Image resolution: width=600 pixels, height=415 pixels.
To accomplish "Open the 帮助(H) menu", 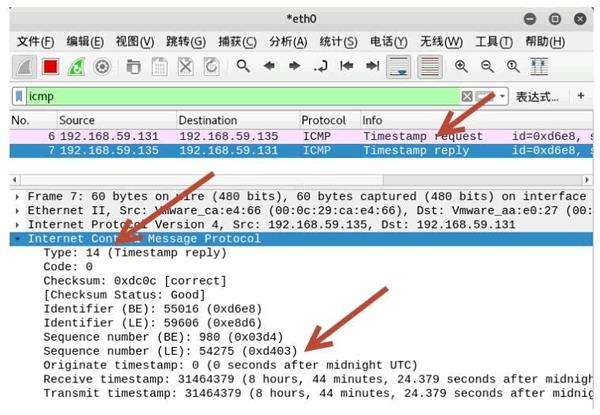I will 545,42.
